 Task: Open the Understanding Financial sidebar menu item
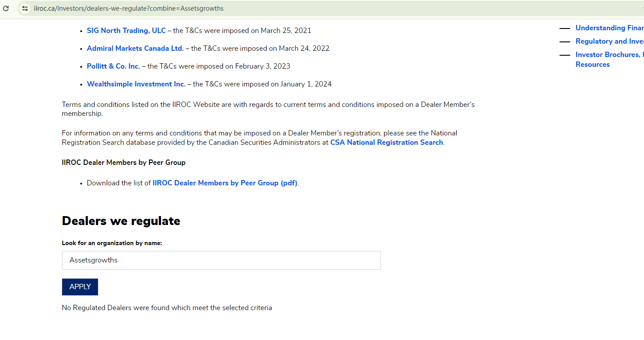coord(609,28)
